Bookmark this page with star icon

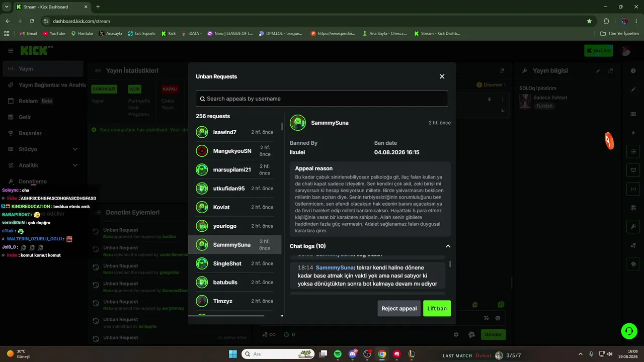pos(589,21)
